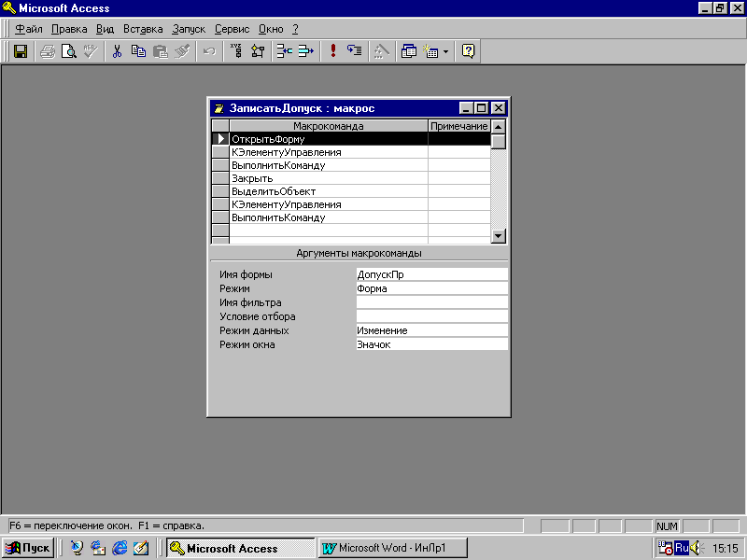747x560 pixels.
Task: Select ВыполнитьКоманду row above Закрыть
Action: click(329, 165)
